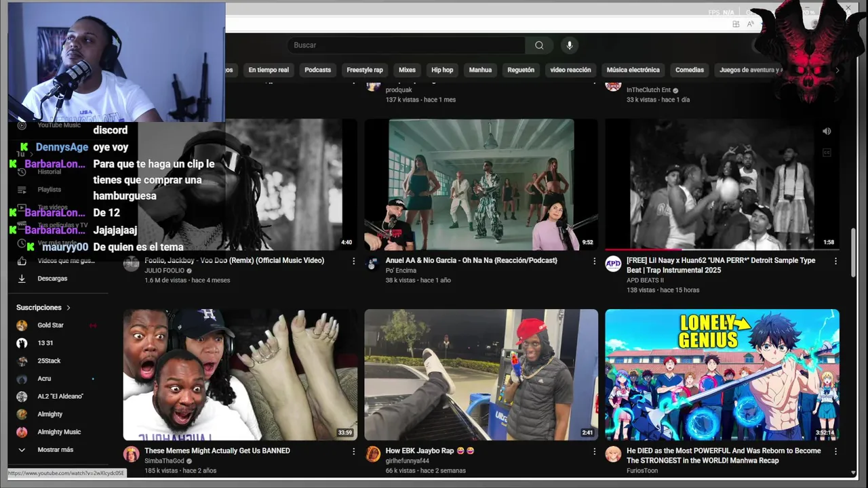868x488 pixels.
Task: Open Anuel AA & Nio Garcia title link
Action: pyautogui.click(x=471, y=260)
